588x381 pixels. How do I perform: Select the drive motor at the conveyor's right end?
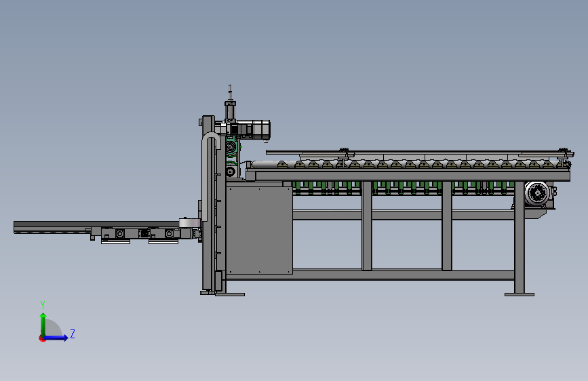[x=537, y=193]
